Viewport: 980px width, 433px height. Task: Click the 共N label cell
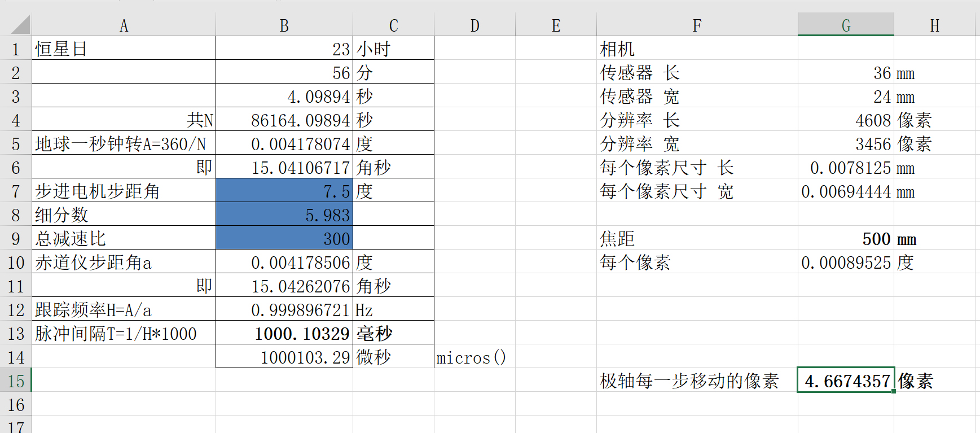(124, 120)
